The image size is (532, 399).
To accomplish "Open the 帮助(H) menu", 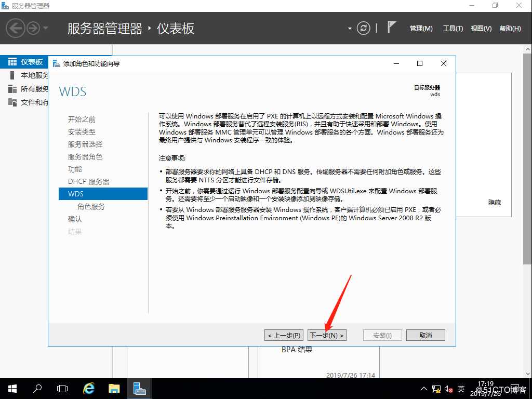I will (510, 29).
